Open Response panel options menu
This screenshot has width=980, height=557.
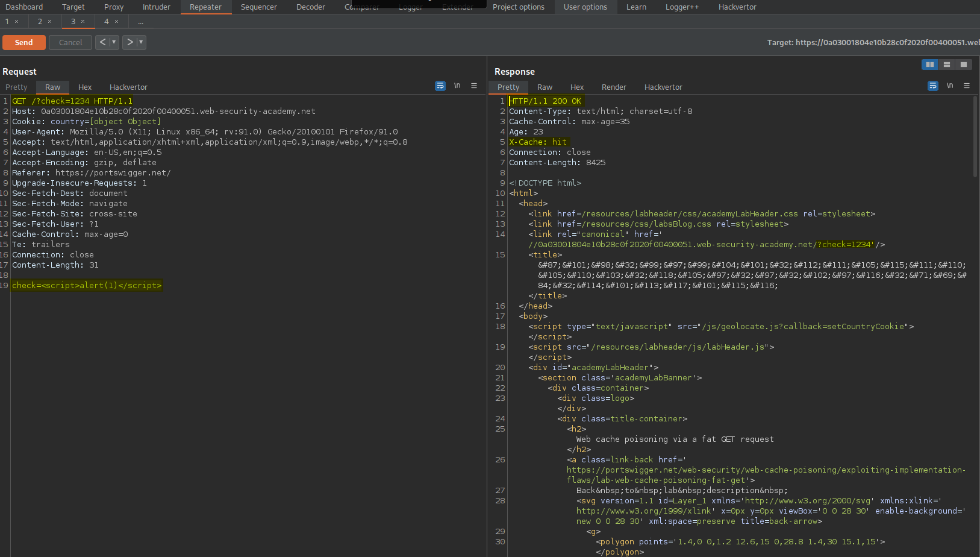click(x=967, y=86)
